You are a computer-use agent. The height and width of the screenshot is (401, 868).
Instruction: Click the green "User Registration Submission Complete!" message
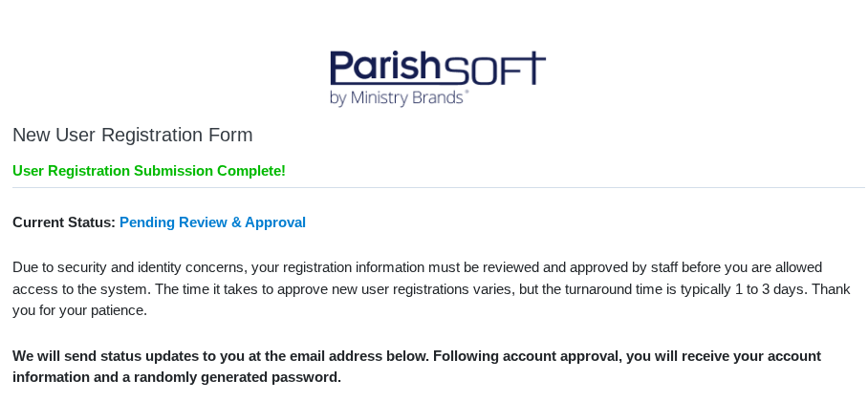[149, 171]
